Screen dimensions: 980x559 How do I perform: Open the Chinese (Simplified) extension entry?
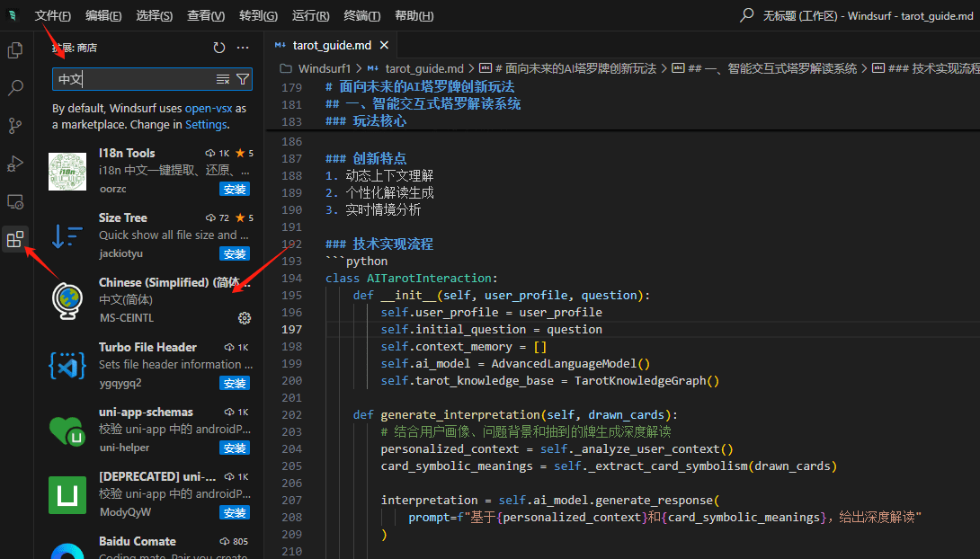(x=150, y=301)
